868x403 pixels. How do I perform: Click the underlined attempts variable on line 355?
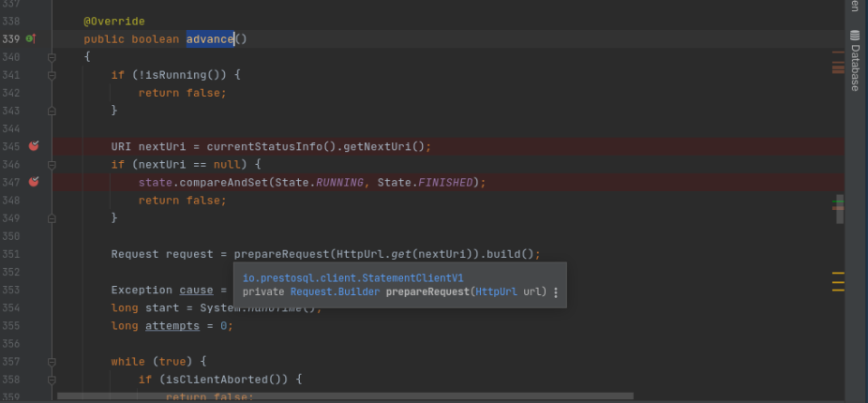point(172,325)
